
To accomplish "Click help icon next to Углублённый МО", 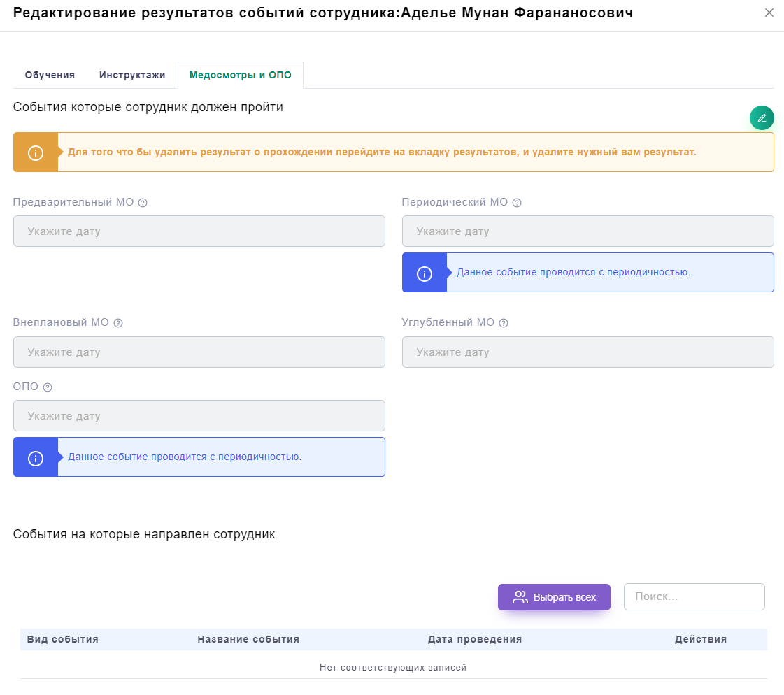I will pos(504,323).
